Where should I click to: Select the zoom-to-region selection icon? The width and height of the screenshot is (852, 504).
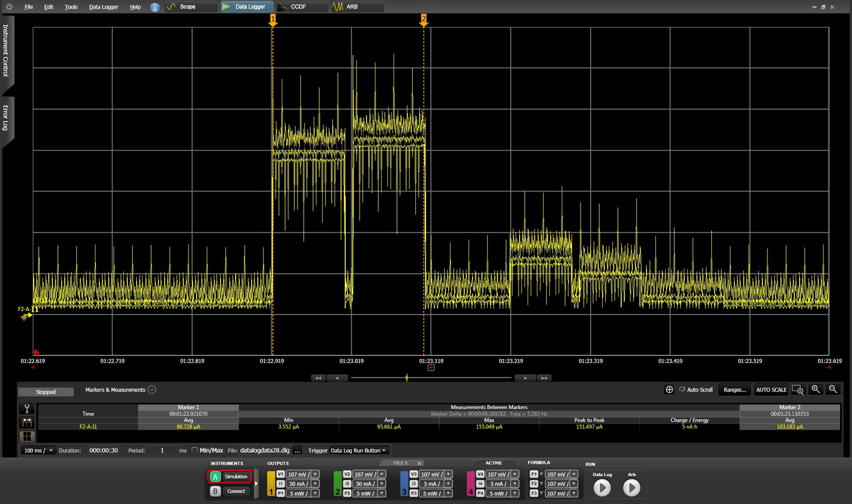(797, 390)
